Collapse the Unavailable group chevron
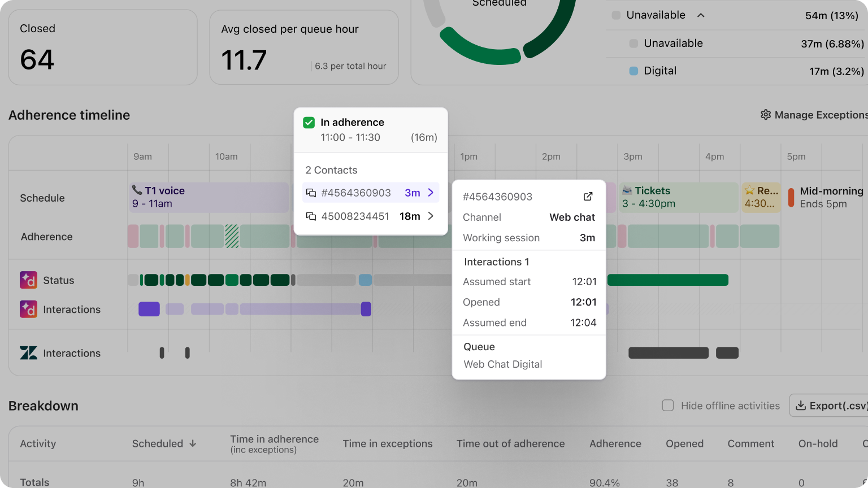The height and width of the screenshot is (488, 868). [701, 15]
